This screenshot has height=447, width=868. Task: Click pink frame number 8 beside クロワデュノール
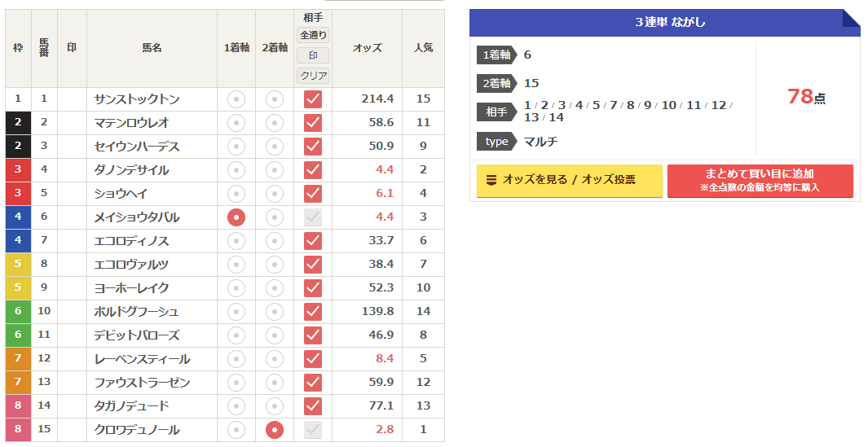click(x=18, y=429)
